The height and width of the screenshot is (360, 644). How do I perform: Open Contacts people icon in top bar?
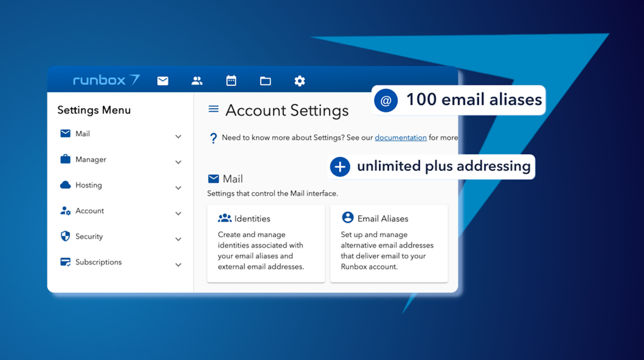coord(197,81)
